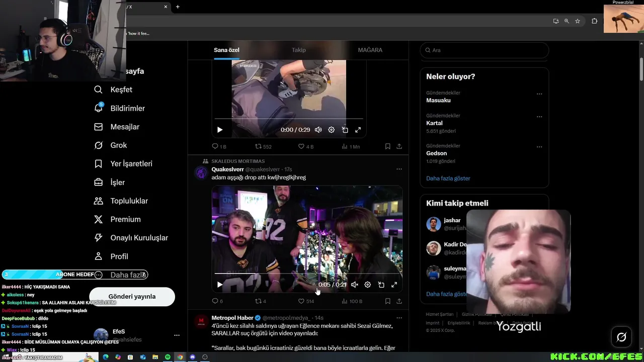Repost the Quakeslverr post with 4 reposts
The width and height of the screenshot is (644, 362).
pos(261,301)
